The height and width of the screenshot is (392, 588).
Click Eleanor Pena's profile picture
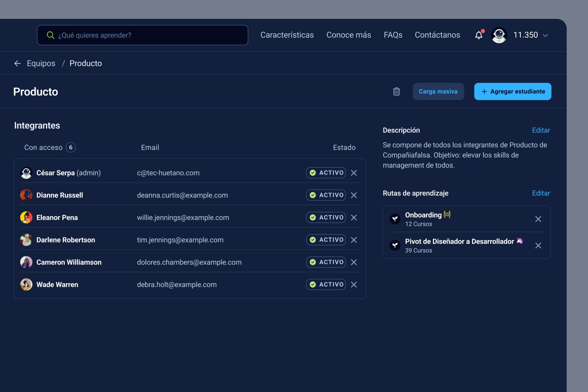coord(26,217)
